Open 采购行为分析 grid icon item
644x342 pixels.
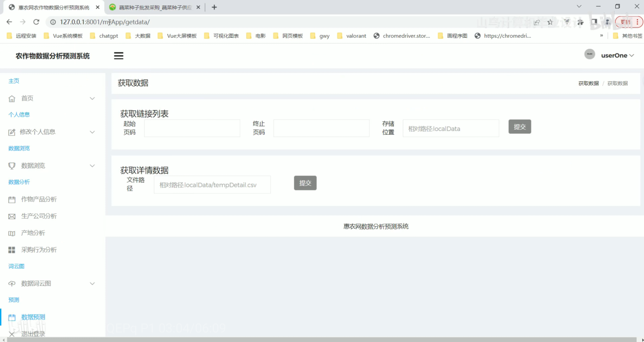12,250
